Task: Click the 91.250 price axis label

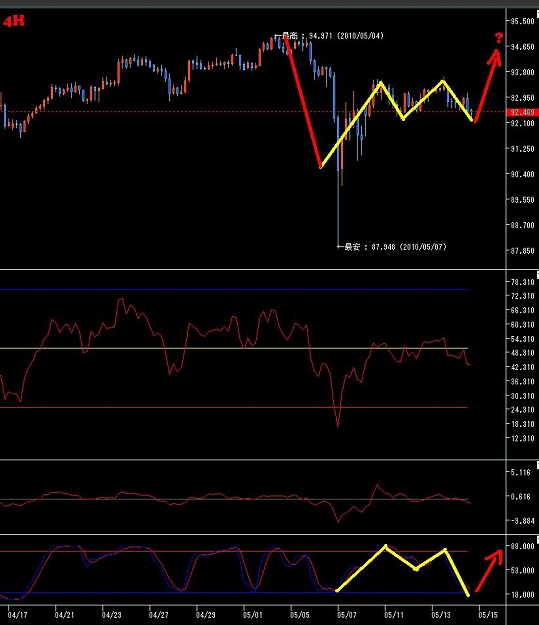Action: [x=522, y=149]
